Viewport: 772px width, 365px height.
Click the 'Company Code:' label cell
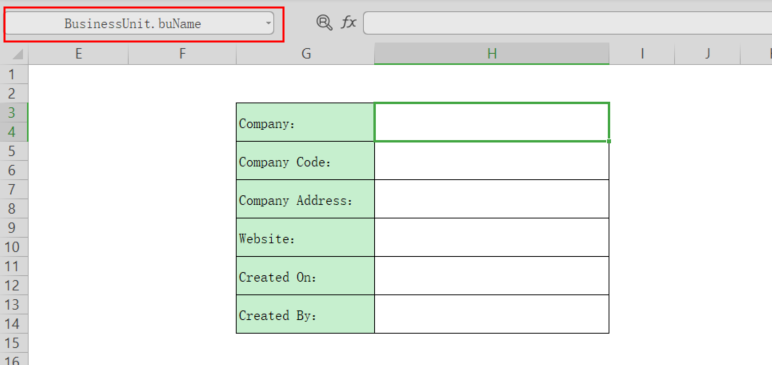305,161
